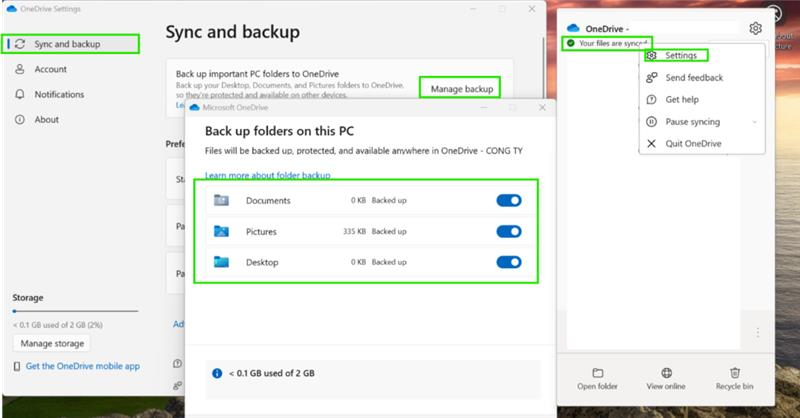The height and width of the screenshot is (418, 800).
Task: Click Recycle bin in the OneDrive flyout
Action: [x=734, y=379]
